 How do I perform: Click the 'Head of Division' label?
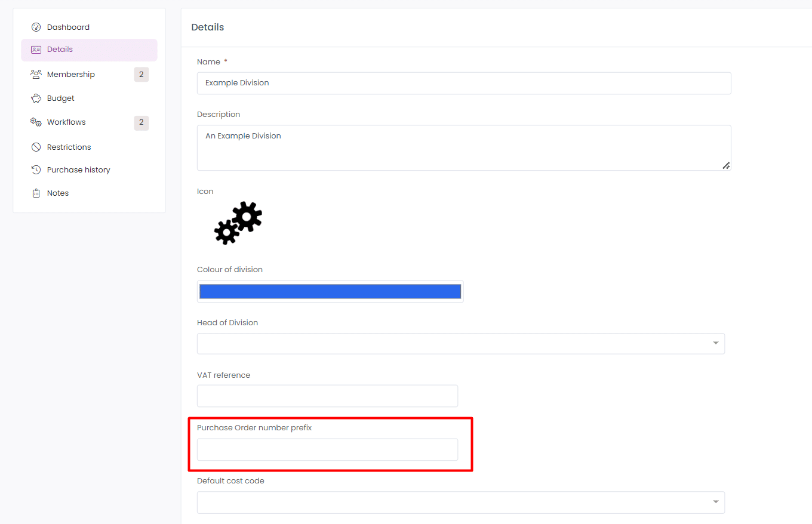(227, 323)
